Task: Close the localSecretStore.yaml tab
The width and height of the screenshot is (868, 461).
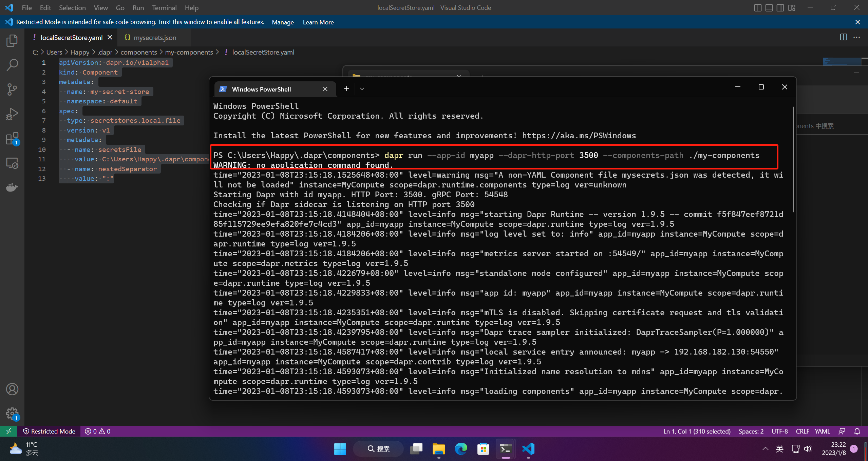Action: click(110, 37)
